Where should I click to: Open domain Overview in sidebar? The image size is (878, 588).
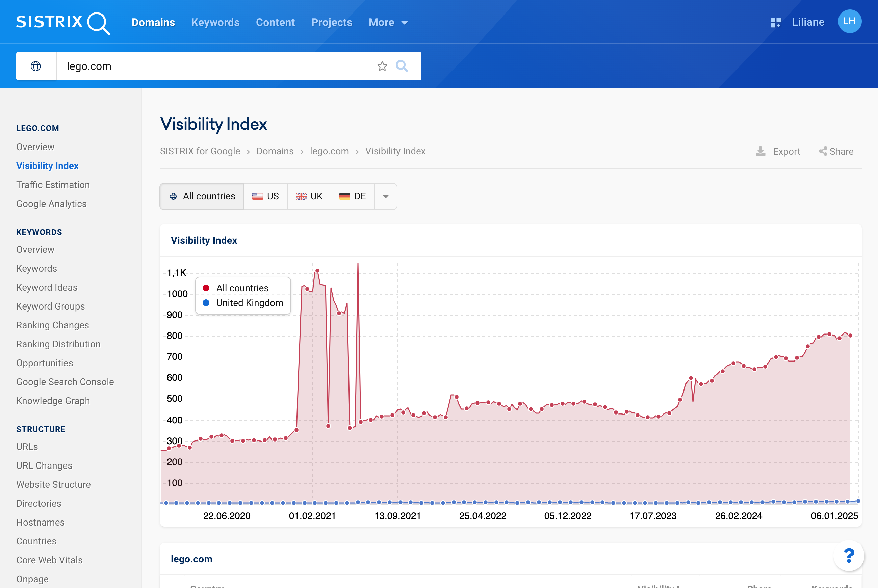coord(35,147)
